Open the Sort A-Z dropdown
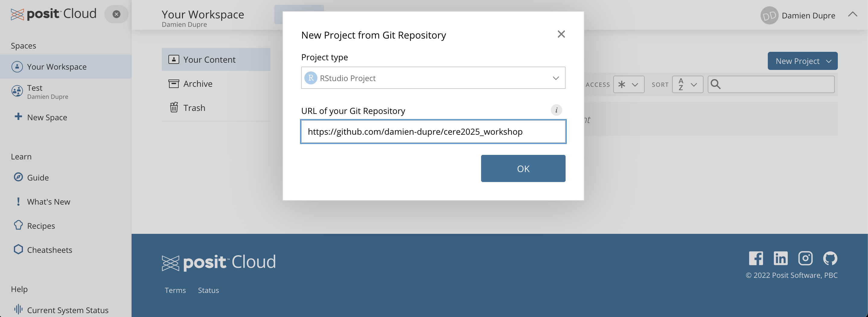The width and height of the screenshot is (868, 317). (x=688, y=84)
